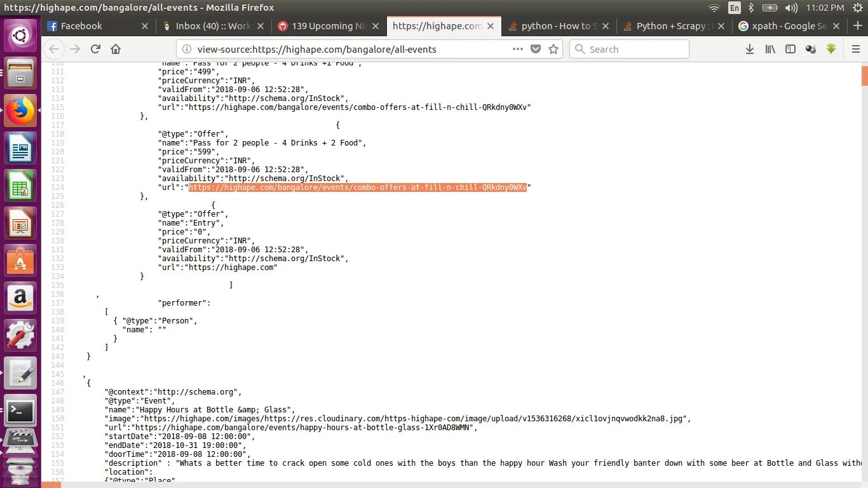Save the page to Pocket

(536, 49)
